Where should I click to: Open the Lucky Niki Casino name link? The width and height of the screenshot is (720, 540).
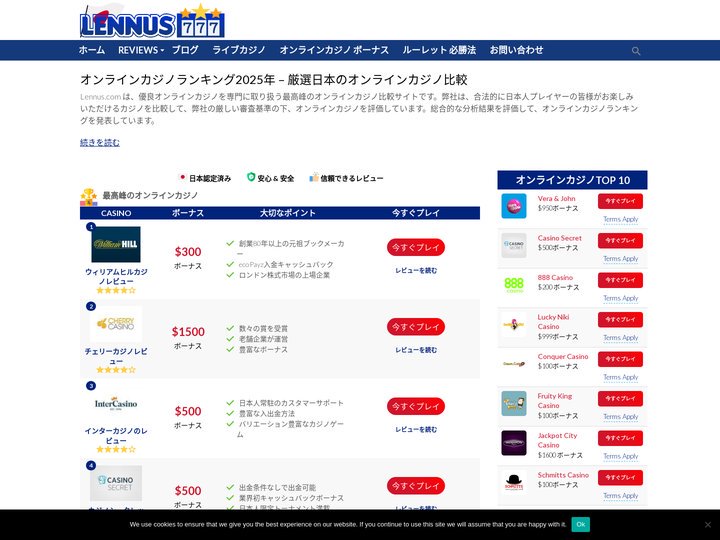coord(553,322)
